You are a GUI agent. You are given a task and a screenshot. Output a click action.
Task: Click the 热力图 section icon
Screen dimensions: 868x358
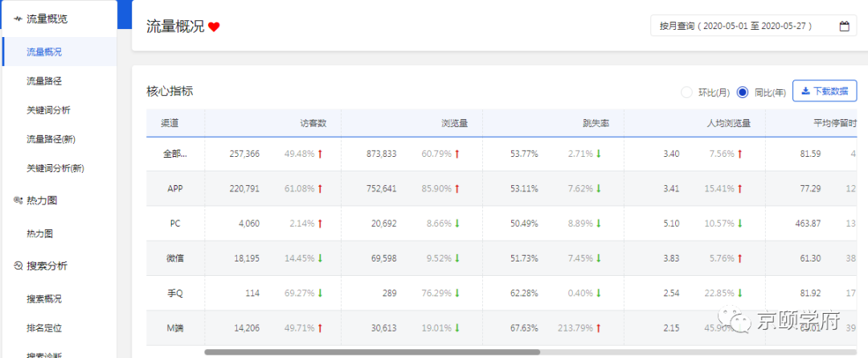coord(18,200)
